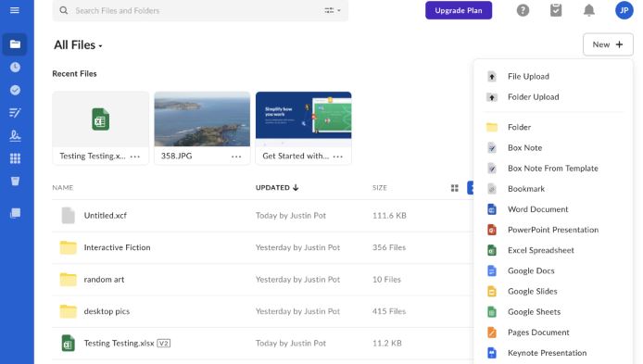Viewport: 643px width, 364px height.
Task: Open All Files folder icon in sidebar
Action: [15, 44]
